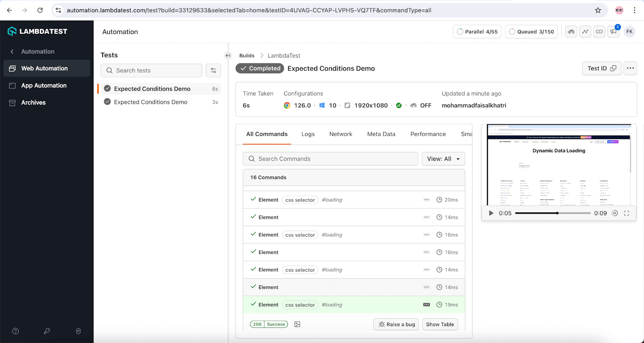Click the mohammadfaisalkhatri username
The width and height of the screenshot is (644, 343).
tap(474, 106)
